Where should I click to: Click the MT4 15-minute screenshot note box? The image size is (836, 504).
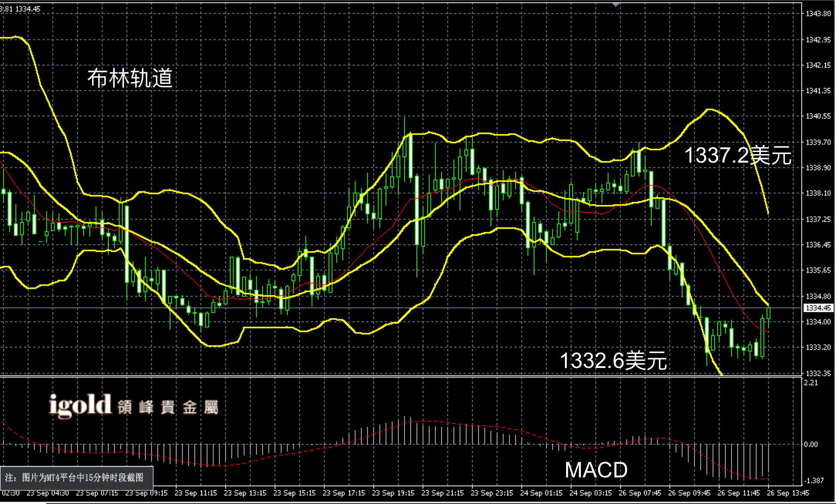click(x=77, y=478)
